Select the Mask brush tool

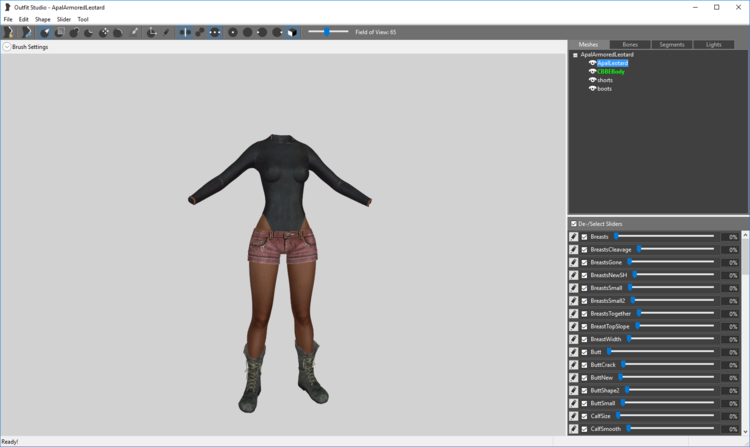(x=59, y=32)
